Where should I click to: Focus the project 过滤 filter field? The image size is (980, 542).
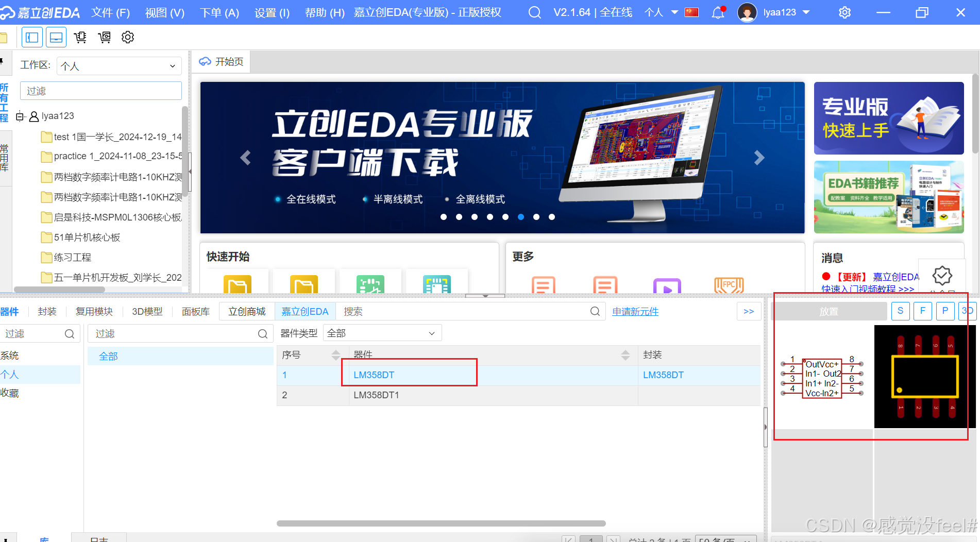coord(101,91)
